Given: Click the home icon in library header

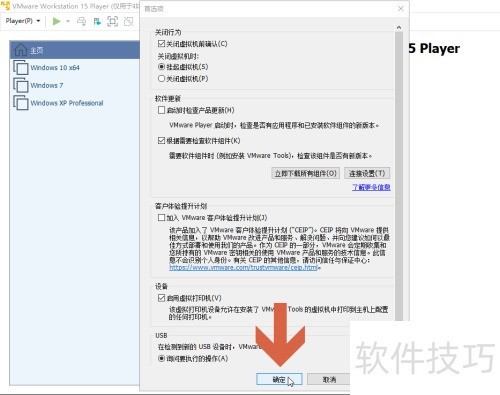Looking at the screenshot, I should coord(21,50).
